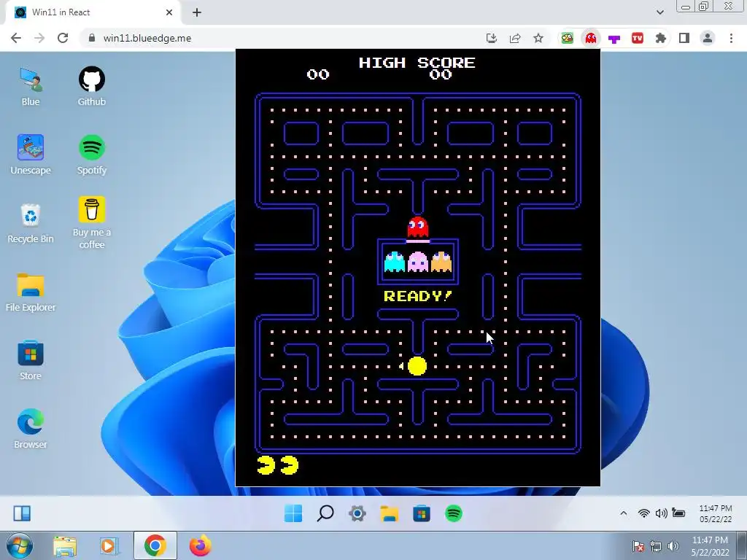Open the Store desktop icon
This screenshot has width=747, height=560.
point(31,360)
